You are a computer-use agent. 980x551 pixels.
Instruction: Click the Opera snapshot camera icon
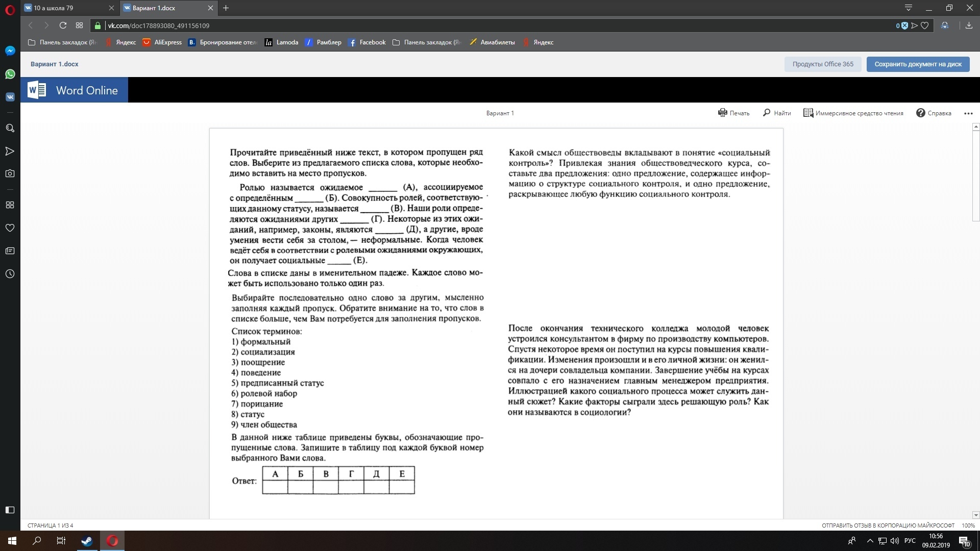coord(10,173)
